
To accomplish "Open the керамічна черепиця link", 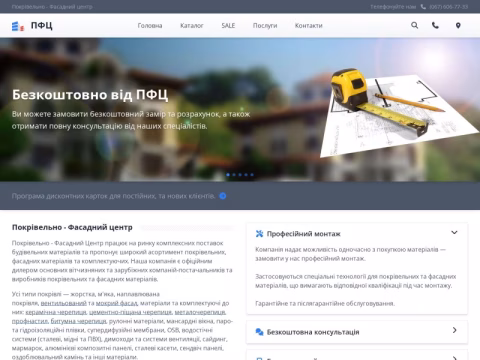I will 56,312.
